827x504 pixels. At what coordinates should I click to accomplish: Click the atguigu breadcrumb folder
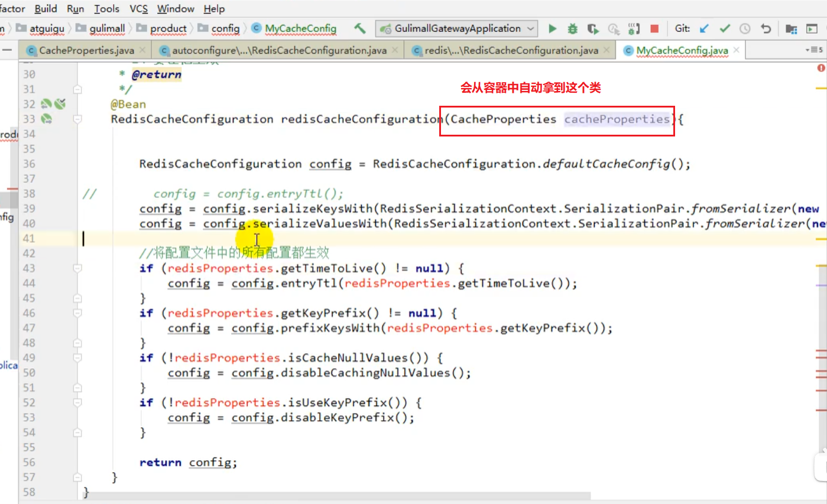[39, 28]
